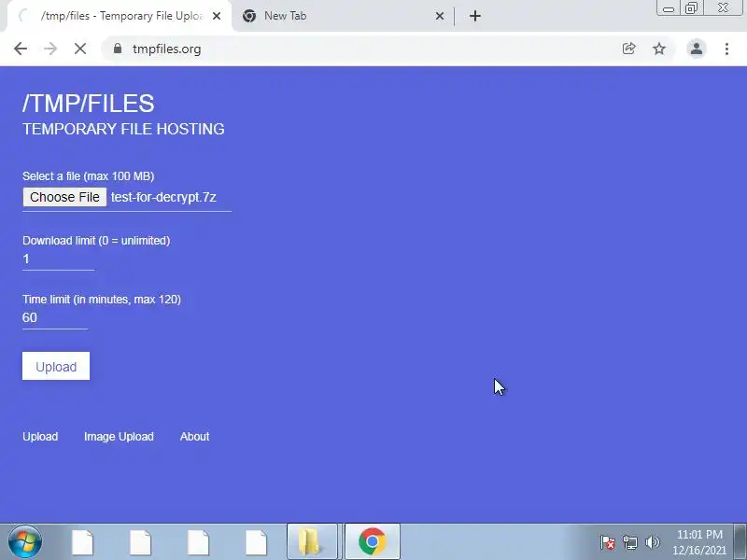Open the Image Upload link
This screenshot has height=560, width=747.
point(120,437)
